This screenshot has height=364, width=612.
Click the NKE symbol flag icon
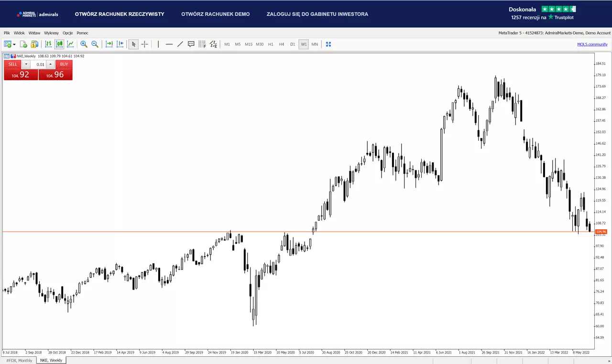coord(13,56)
